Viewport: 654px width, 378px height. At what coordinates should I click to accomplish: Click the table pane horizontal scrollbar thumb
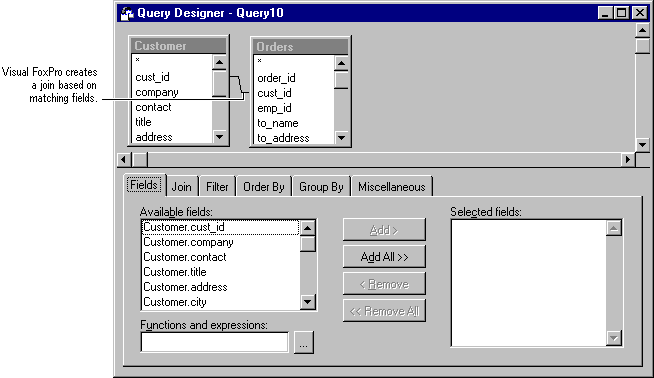pos(140,159)
